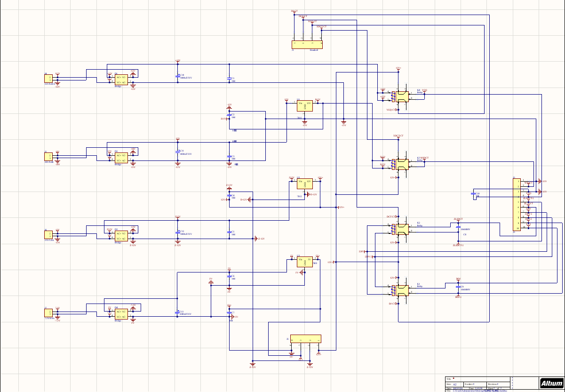The image size is (565, 392).
Task: Select the K1 relay component body
Action: pyautogui.click(x=401, y=291)
